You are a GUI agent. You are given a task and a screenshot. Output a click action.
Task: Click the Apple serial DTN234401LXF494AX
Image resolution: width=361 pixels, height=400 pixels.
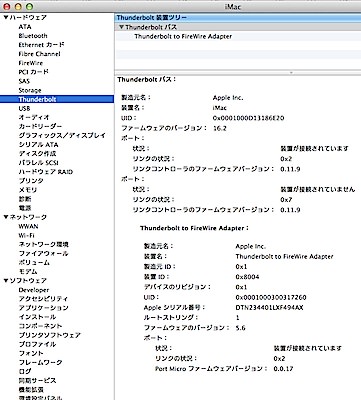tap(269, 307)
